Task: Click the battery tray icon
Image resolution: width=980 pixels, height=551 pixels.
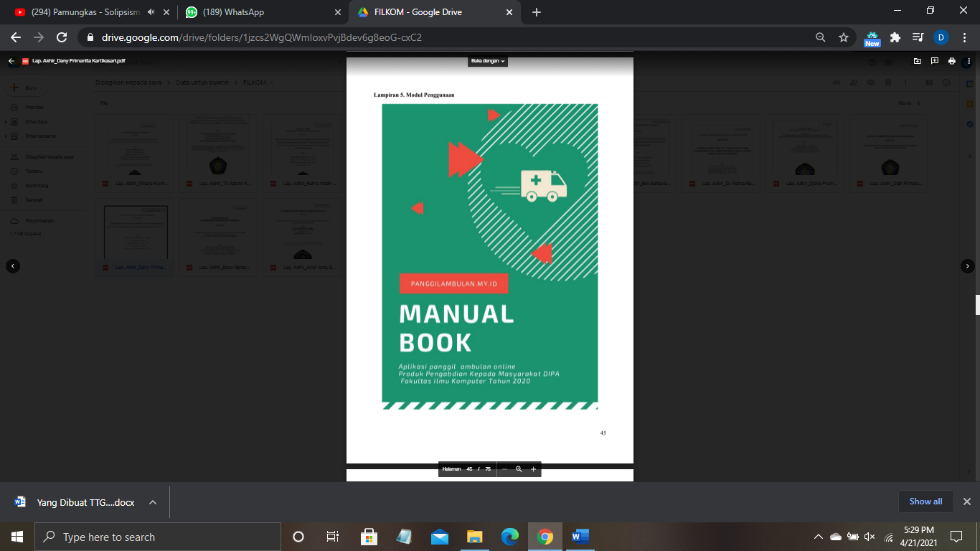Action: coord(853,537)
